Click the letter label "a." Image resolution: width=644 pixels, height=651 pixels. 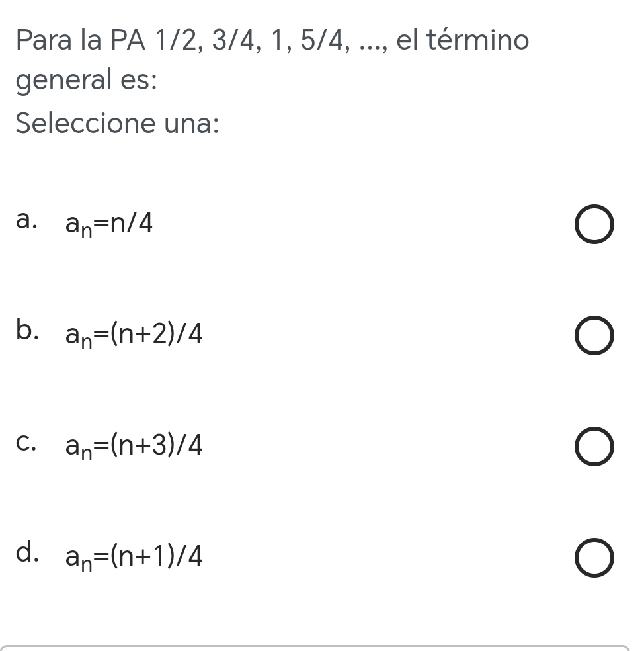pos(26,220)
